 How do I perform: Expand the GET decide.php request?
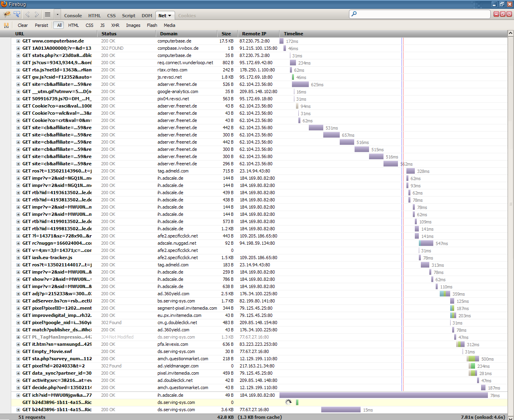click(18, 388)
